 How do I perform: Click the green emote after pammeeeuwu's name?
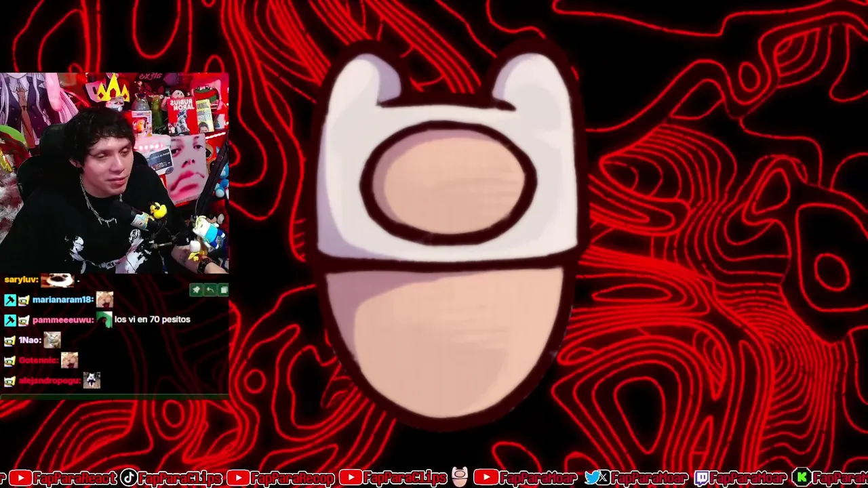104,319
